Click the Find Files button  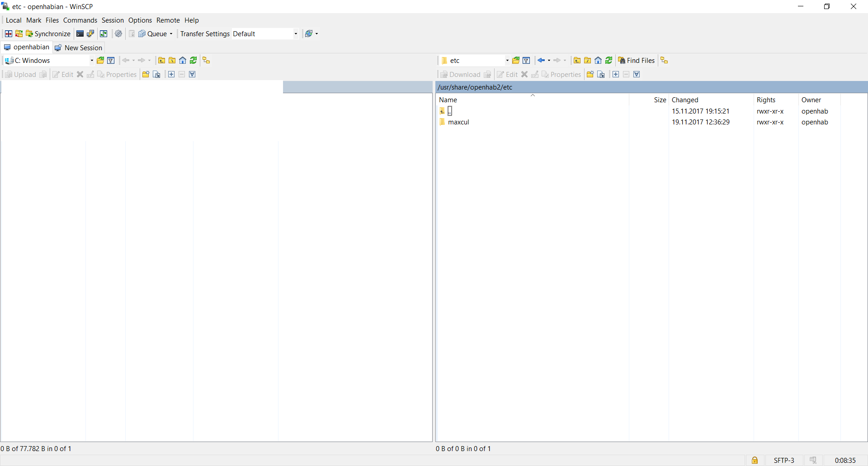pos(637,61)
